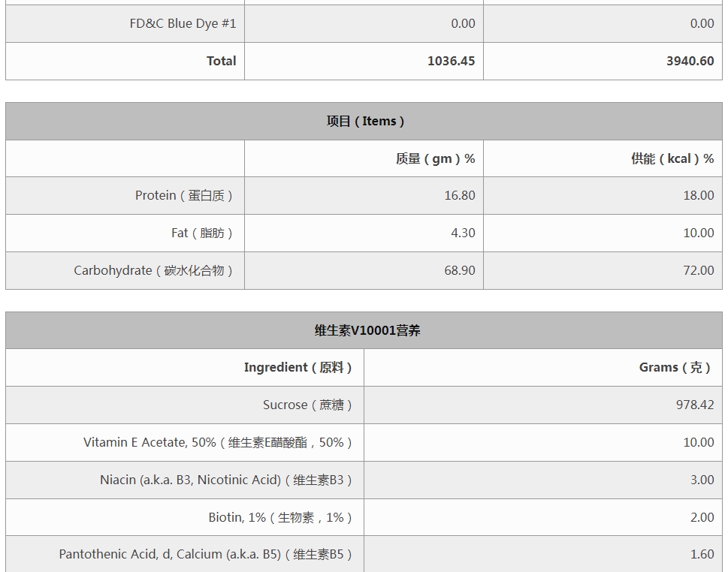Click the 供能 (kcal) % column header
The height and width of the screenshot is (572, 728).
coord(672,158)
